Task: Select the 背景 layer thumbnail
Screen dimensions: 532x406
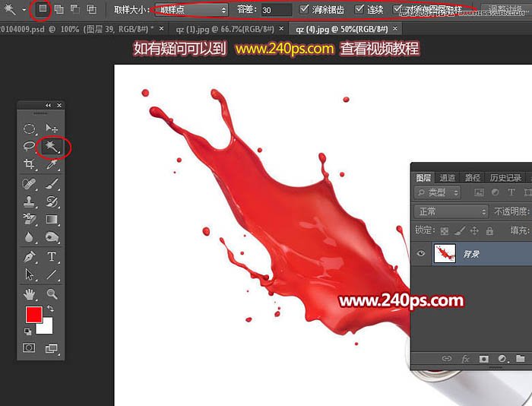Action: (445, 254)
